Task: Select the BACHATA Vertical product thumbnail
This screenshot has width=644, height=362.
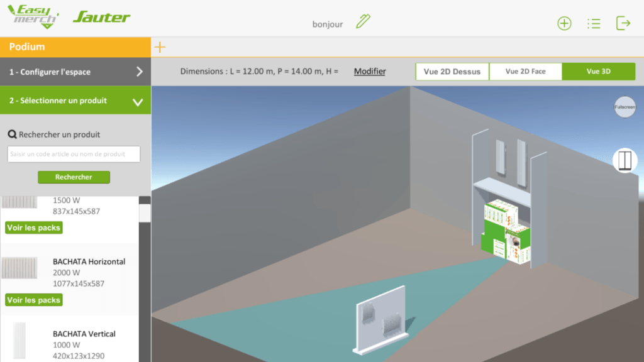Action: point(19,340)
